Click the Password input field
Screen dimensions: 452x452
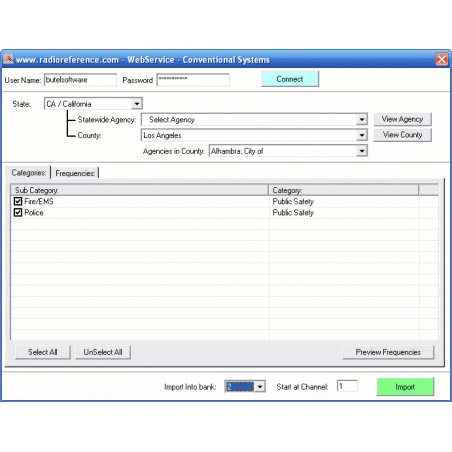(193, 80)
